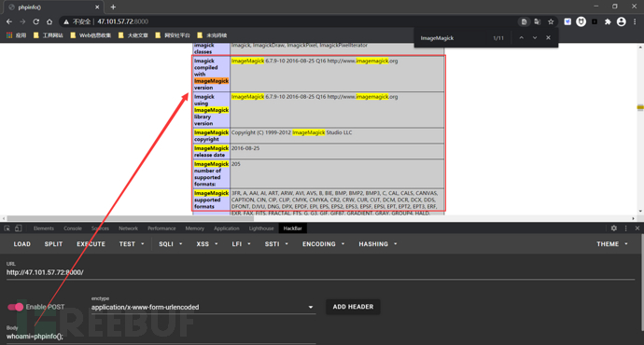Switch to the Console tab

point(73,228)
